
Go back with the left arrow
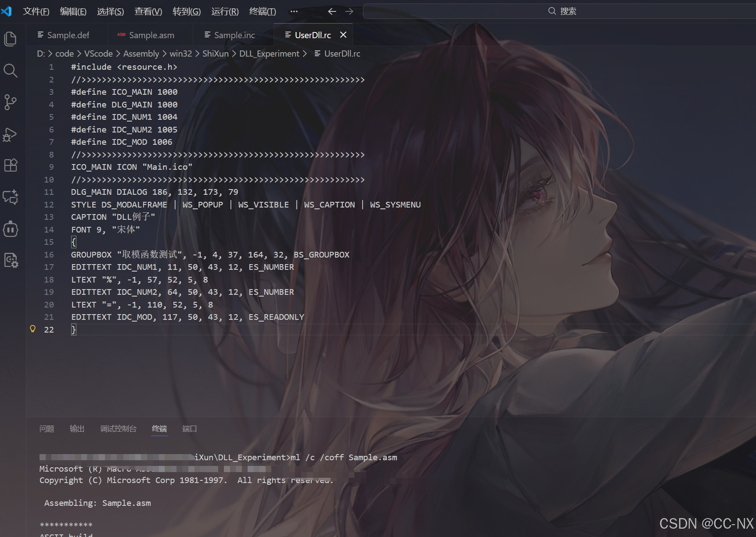[x=332, y=11]
